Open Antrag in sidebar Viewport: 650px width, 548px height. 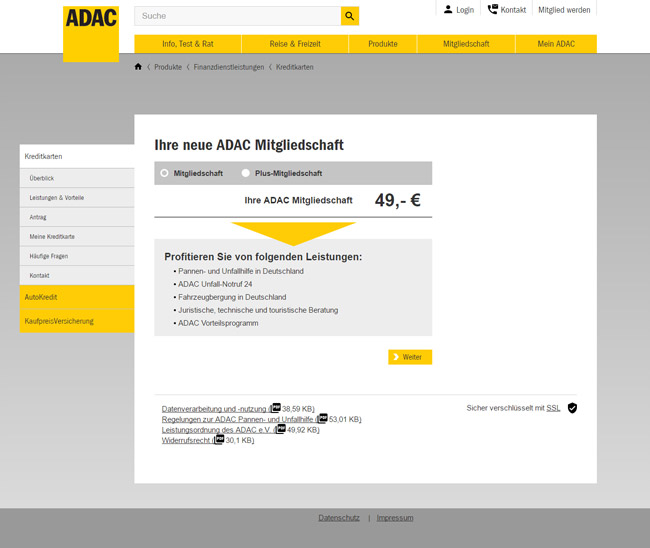77,217
